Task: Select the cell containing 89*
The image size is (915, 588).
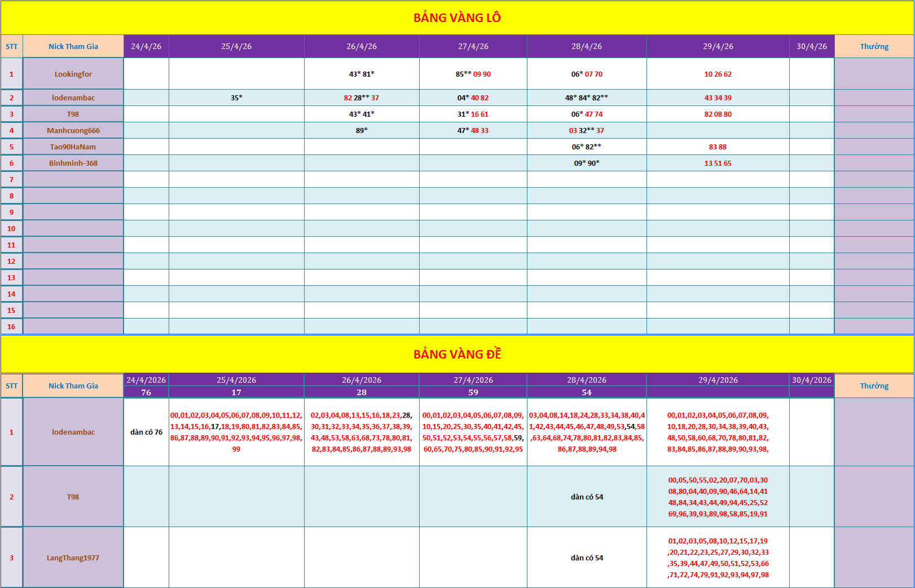Action: pos(362,130)
